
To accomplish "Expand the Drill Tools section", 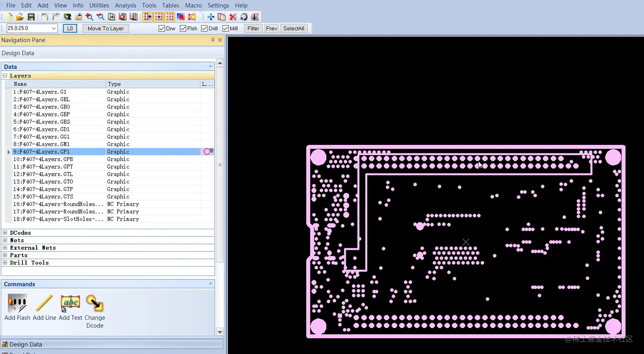I will [5, 263].
